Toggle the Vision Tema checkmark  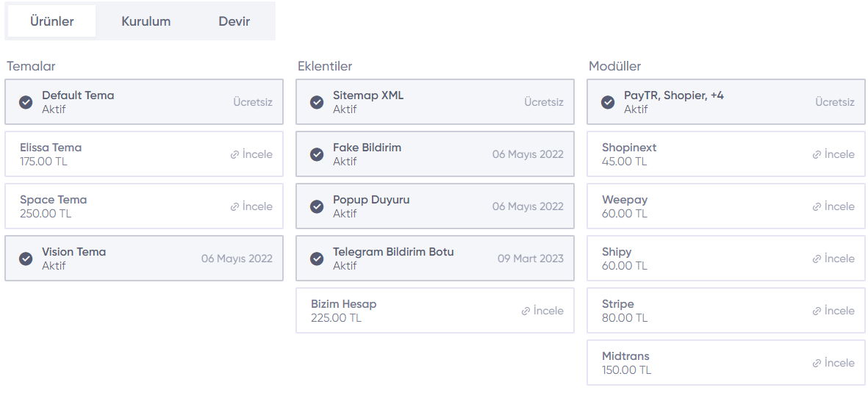[26, 259]
